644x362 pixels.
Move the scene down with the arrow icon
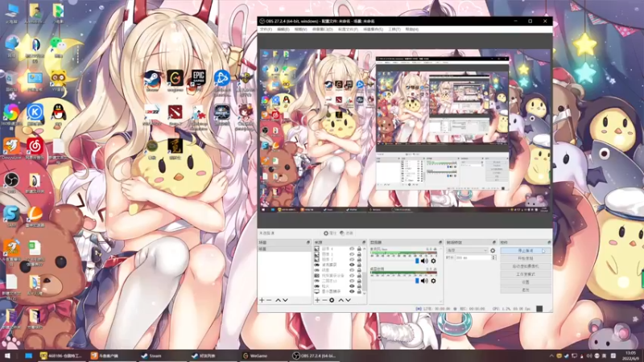(x=285, y=300)
